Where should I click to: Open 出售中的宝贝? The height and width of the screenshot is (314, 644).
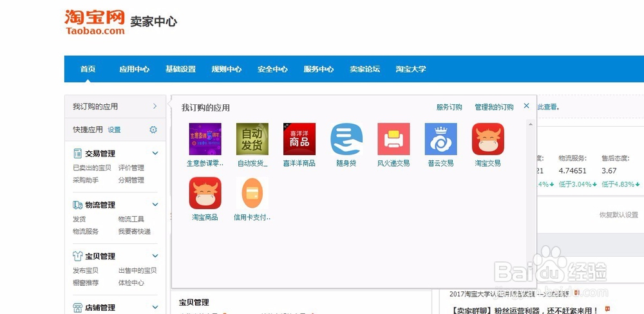pos(138,270)
